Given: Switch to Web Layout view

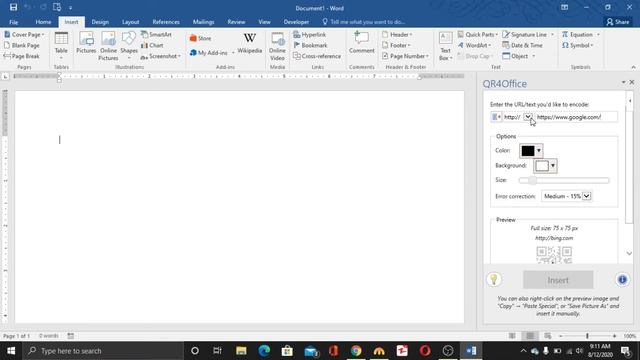Looking at the screenshot, I should [x=547, y=336].
